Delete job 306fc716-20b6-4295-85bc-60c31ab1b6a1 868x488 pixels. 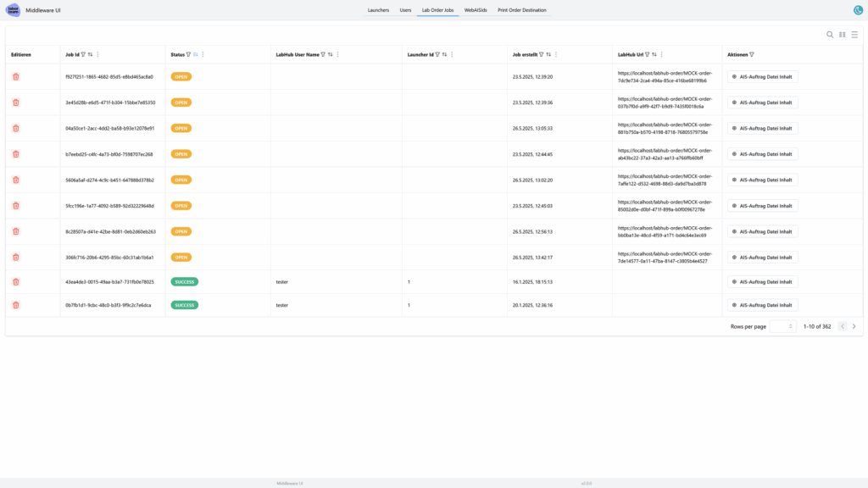coord(16,258)
